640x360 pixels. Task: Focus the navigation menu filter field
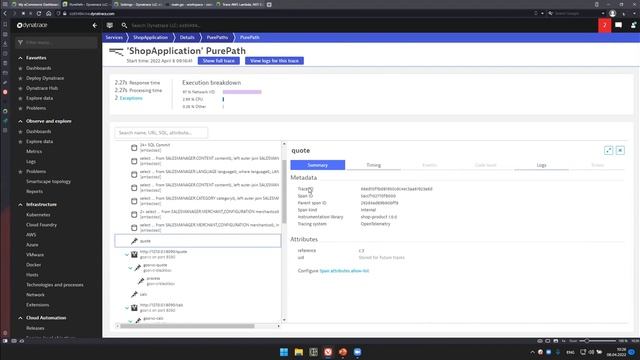(56, 42)
